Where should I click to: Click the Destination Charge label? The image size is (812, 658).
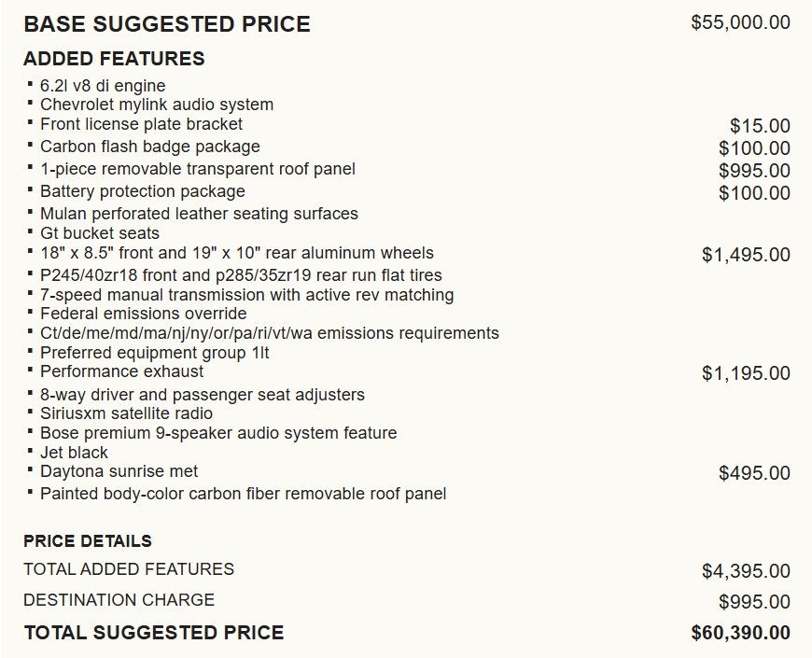pos(119,600)
